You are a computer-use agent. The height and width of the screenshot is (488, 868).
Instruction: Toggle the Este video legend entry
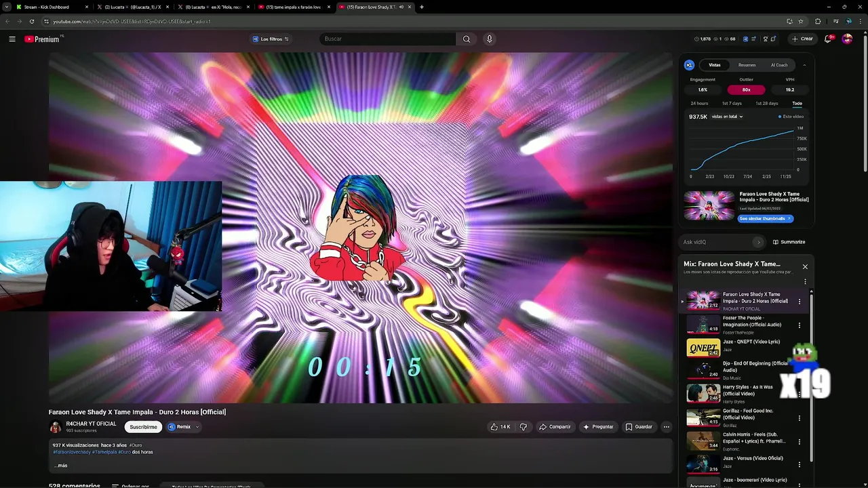pos(791,117)
